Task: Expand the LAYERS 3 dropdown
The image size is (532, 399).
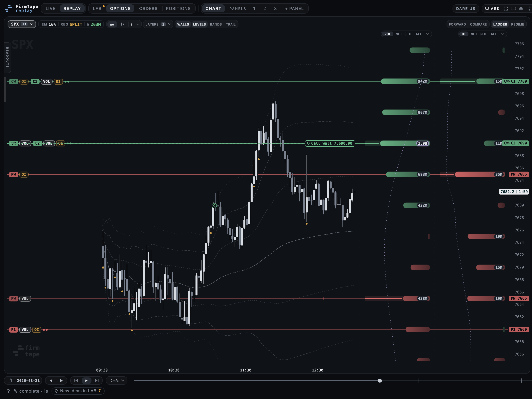Action: tap(158, 24)
